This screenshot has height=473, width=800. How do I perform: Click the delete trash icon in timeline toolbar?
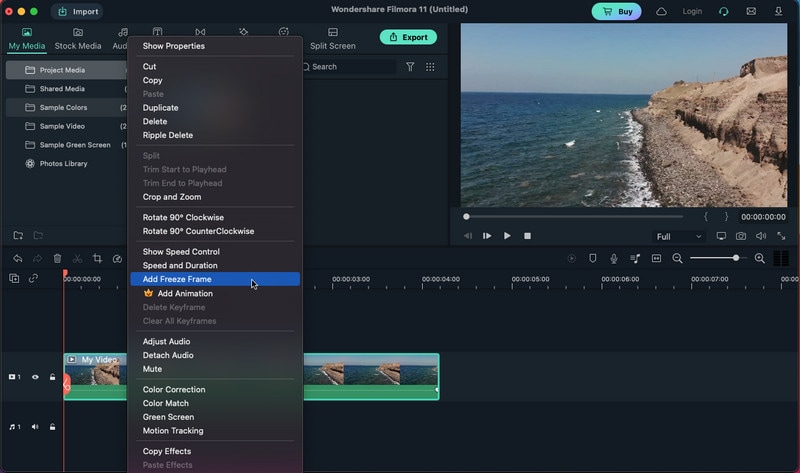[x=57, y=258]
